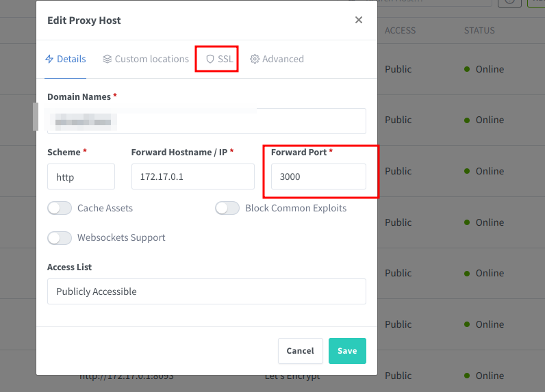Select the Forward Port input
This screenshot has height=392, width=545.
click(x=318, y=177)
